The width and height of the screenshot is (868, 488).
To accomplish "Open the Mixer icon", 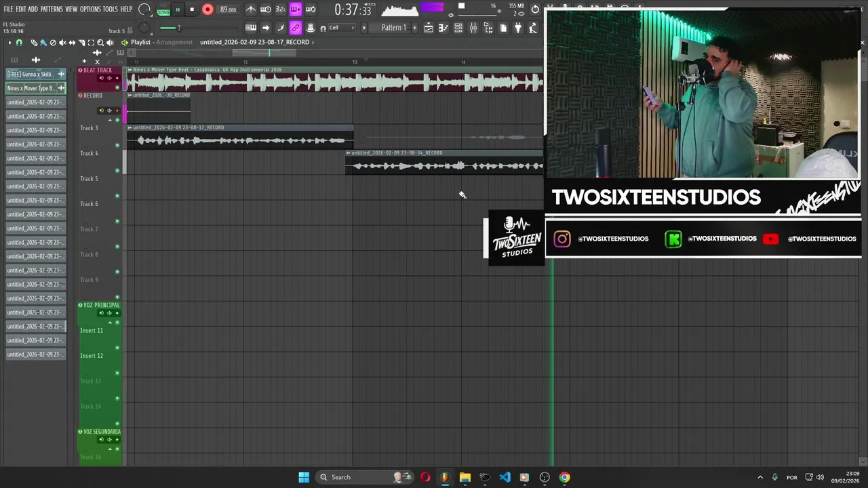I will click(x=473, y=28).
